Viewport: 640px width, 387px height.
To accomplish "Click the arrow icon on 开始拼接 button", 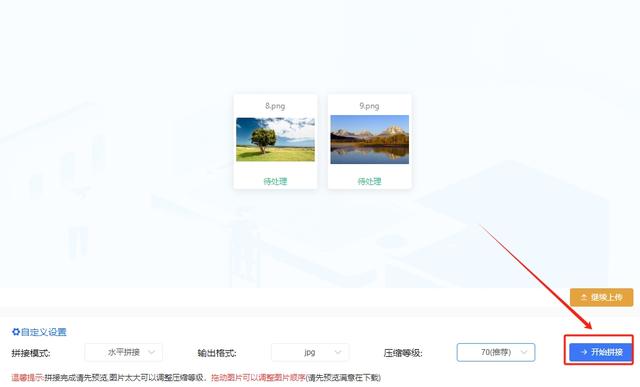I will click(584, 352).
